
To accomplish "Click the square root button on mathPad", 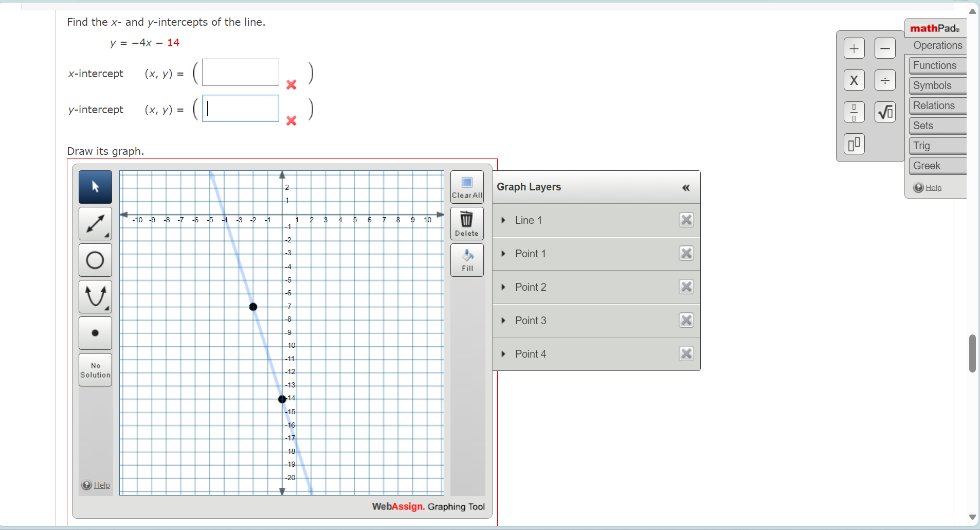I will (885, 112).
